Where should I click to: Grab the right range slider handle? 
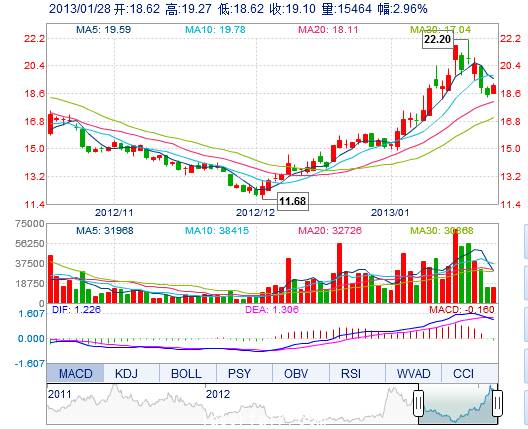497,403
